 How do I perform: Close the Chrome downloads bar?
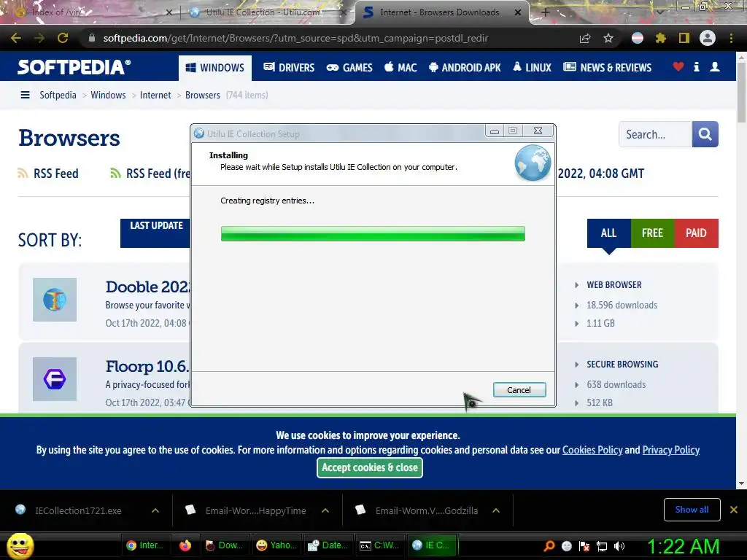click(734, 510)
